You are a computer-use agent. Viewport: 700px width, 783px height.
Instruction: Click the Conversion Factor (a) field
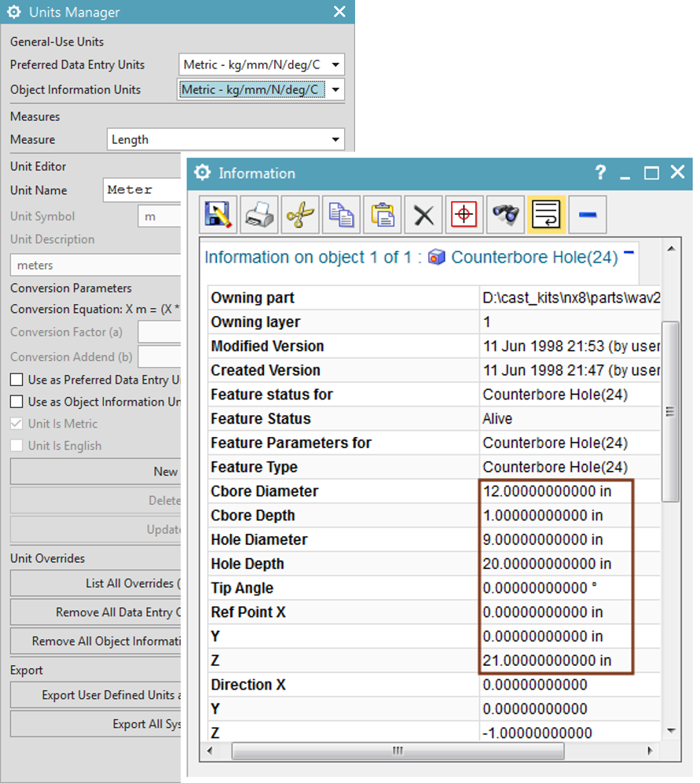point(159,332)
